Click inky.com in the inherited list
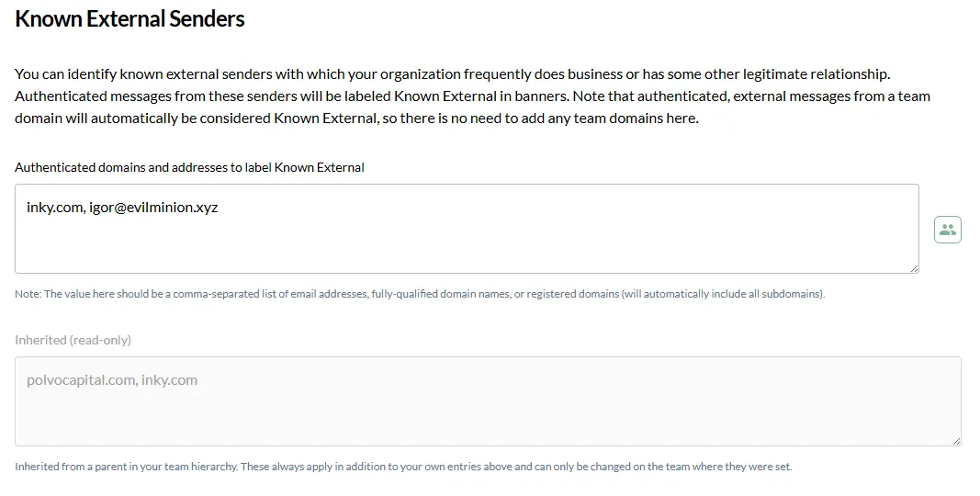Viewport: 980px width, 496px height. pyautogui.click(x=169, y=380)
